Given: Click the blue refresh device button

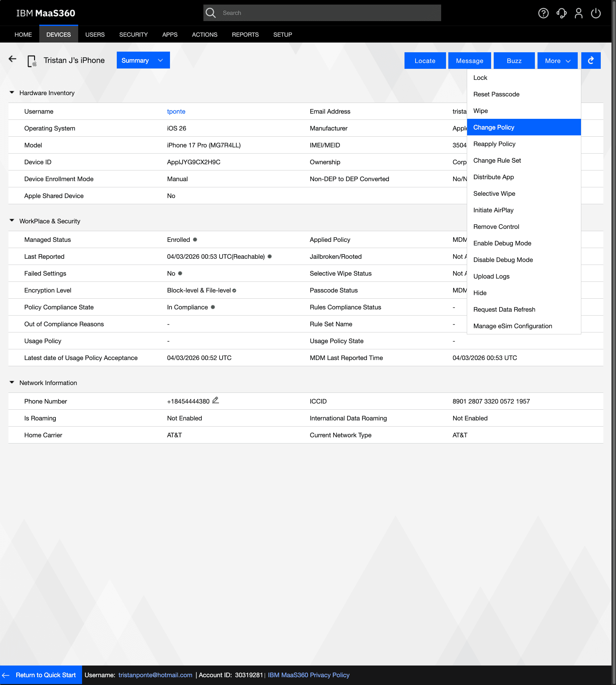Looking at the screenshot, I should coord(591,61).
